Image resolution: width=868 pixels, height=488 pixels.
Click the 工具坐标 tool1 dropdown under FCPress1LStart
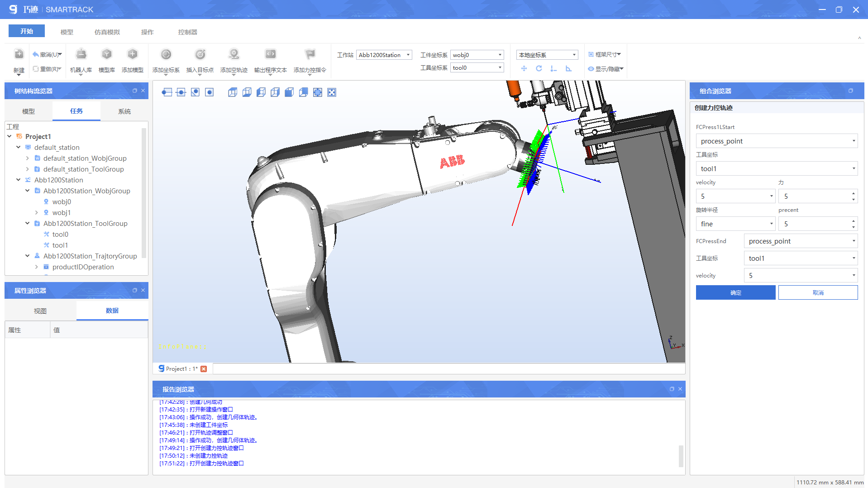[777, 168]
